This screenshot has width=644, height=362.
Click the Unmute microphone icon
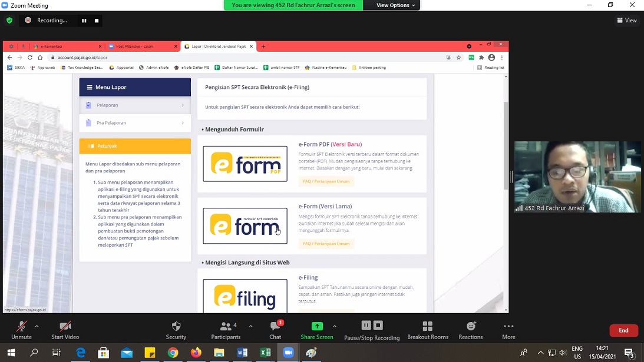[x=21, y=327]
